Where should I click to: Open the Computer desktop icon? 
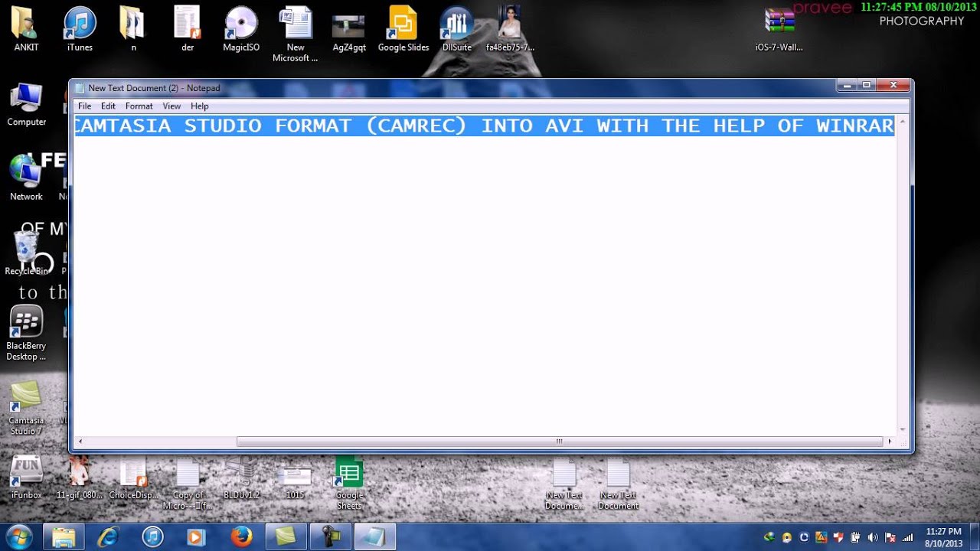26,104
